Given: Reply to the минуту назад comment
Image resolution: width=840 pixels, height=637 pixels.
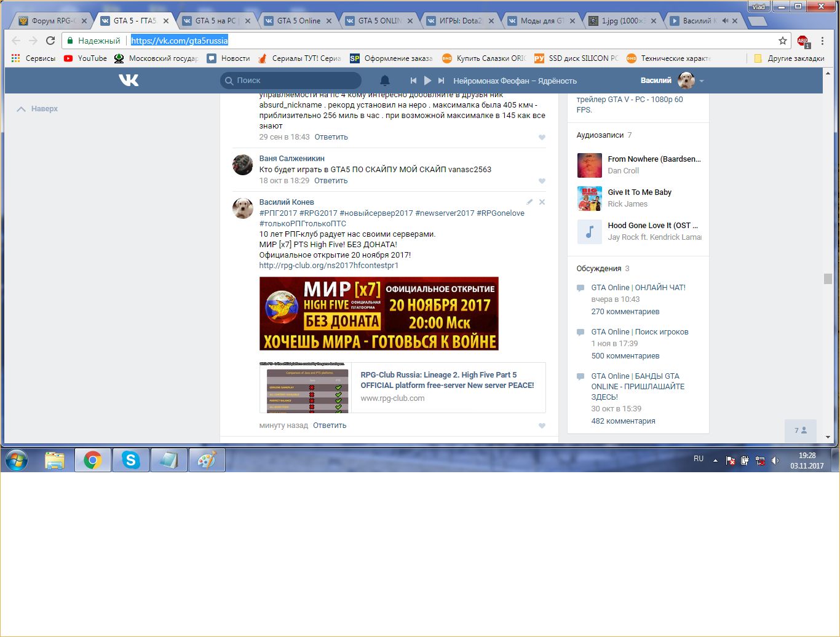Looking at the screenshot, I should [330, 425].
